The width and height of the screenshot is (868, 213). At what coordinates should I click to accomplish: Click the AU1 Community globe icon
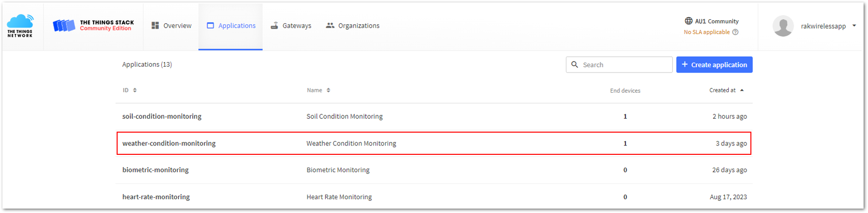(689, 21)
